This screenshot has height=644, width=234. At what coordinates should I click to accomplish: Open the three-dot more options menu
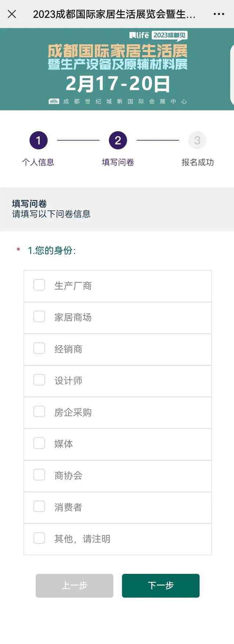[219, 14]
